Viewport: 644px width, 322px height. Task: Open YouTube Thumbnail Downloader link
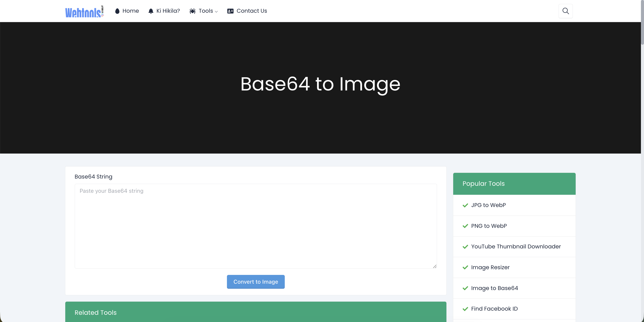516,246
